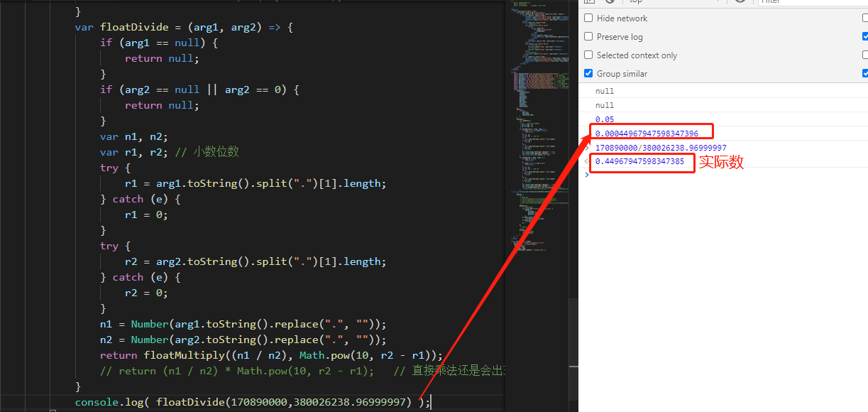Click the r2 = 0; line

pos(146,293)
